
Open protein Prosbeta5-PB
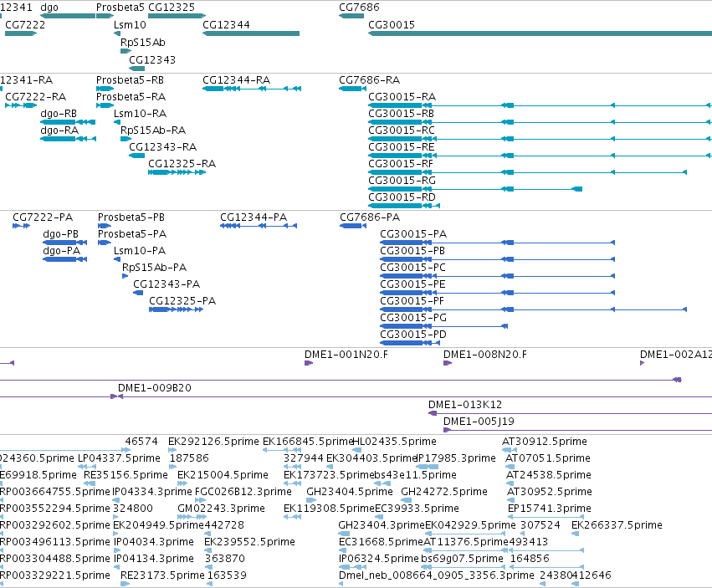pyautogui.click(x=131, y=217)
